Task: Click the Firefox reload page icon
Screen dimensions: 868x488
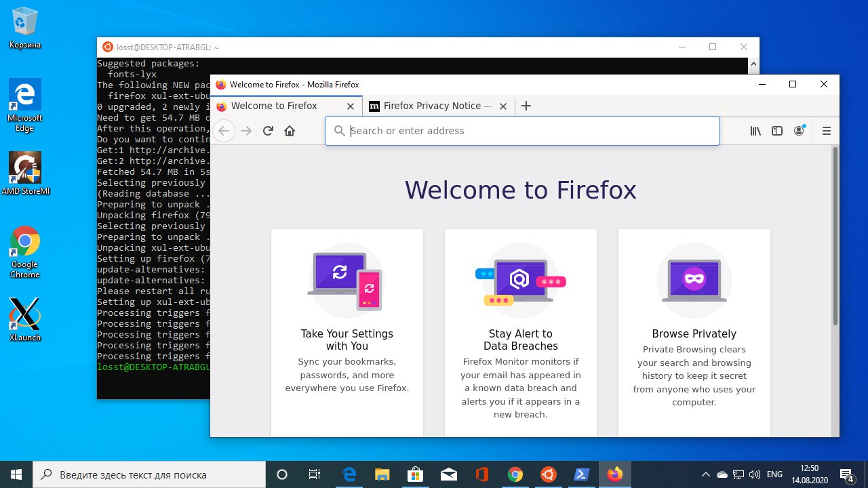Action: pyautogui.click(x=268, y=131)
